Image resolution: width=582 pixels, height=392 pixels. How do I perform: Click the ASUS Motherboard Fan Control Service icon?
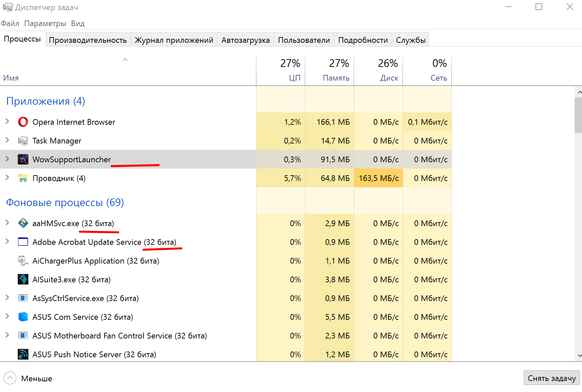click(x=23, y=335)
